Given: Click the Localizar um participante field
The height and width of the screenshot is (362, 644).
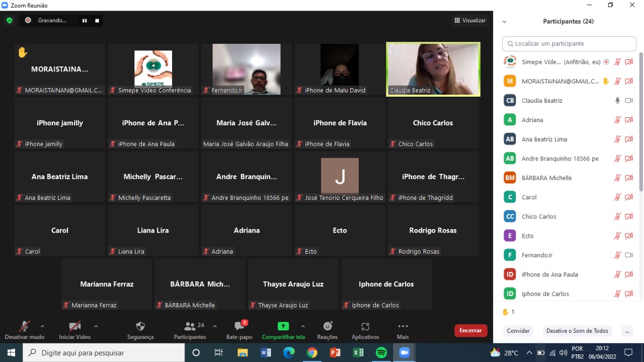Looking at the screenshot, I should 569,44.
